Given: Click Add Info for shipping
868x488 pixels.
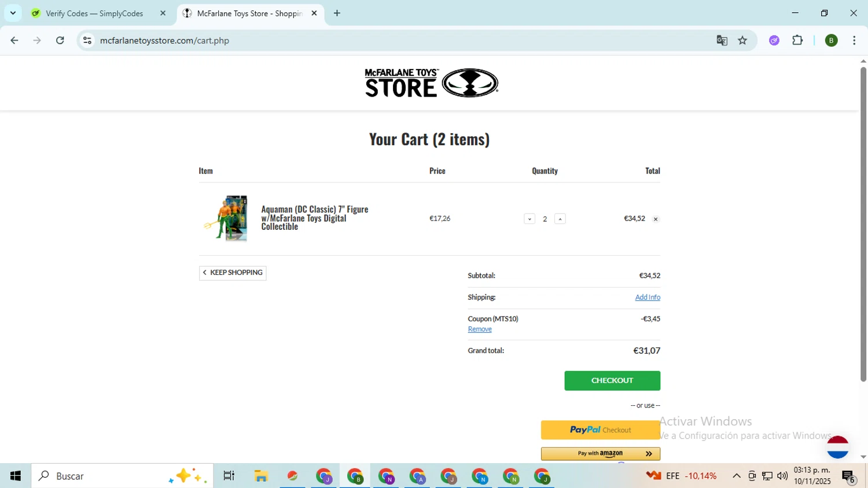Looking at the screenshot, I should pos(648,297).
